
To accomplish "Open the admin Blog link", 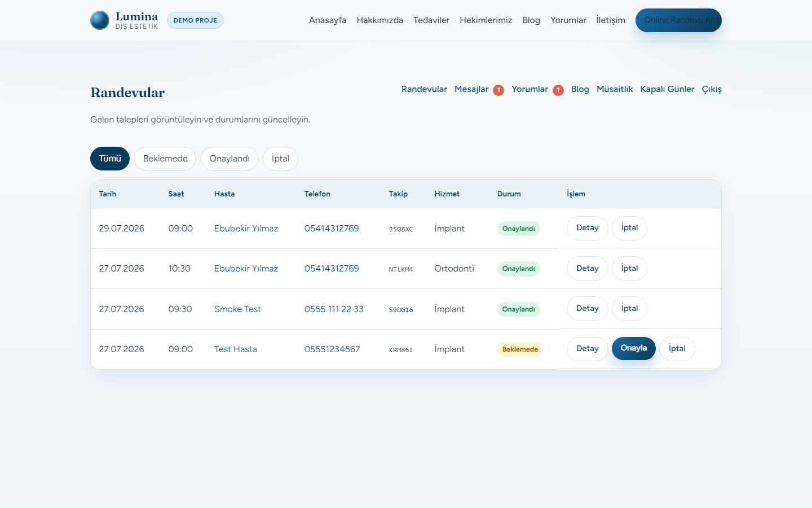I will click(580, 89).
